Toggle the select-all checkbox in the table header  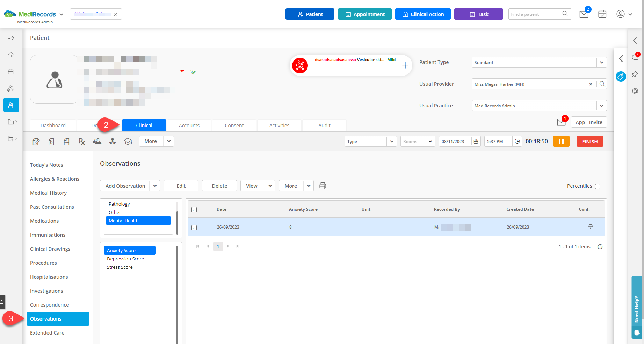[x=195, y=209]
